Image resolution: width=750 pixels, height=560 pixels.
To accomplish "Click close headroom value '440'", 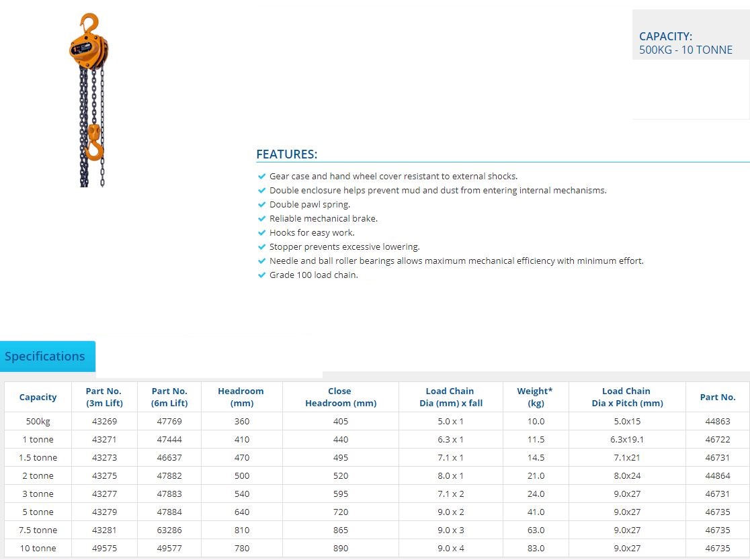I will [341, 440].
